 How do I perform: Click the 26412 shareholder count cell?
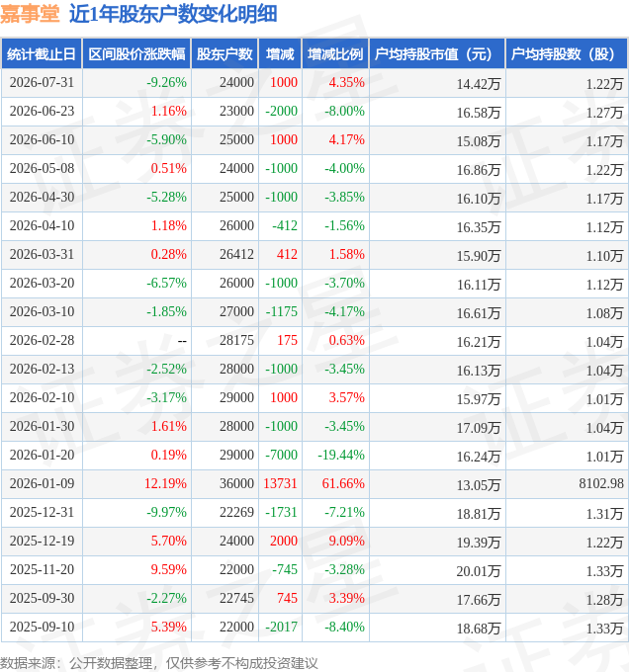point(236,254)
